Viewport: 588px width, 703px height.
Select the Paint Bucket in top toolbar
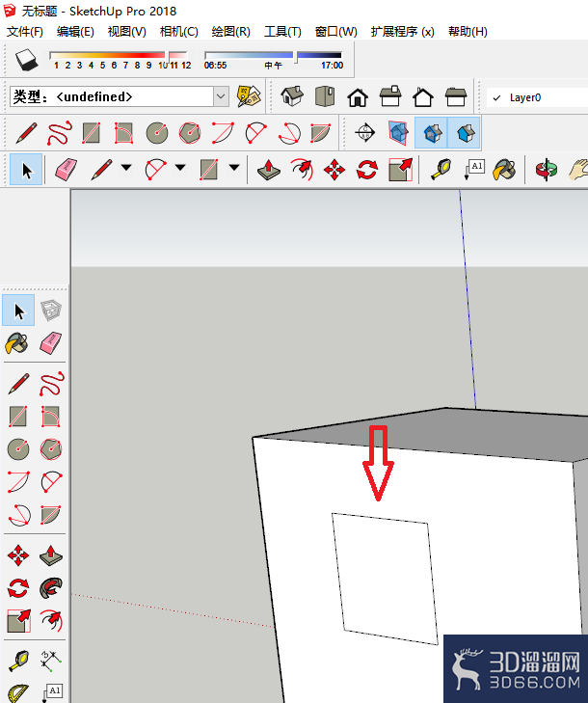(x=505, y=170)
